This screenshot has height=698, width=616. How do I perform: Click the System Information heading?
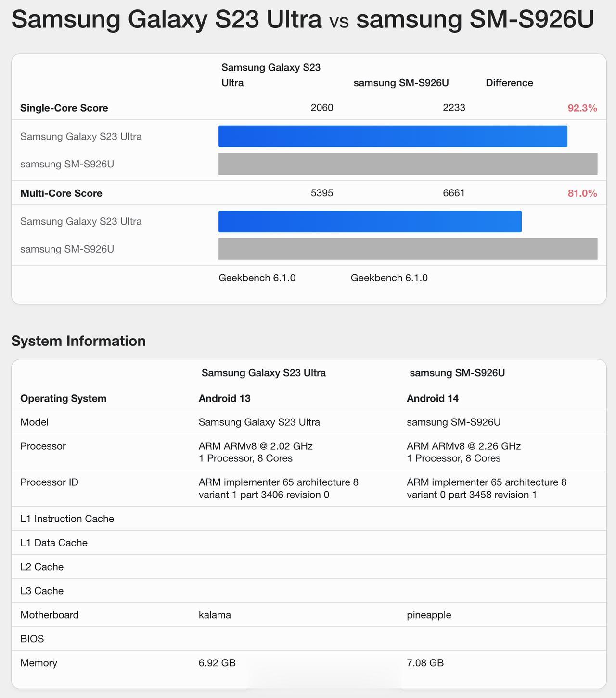click(x=78, y=341)
